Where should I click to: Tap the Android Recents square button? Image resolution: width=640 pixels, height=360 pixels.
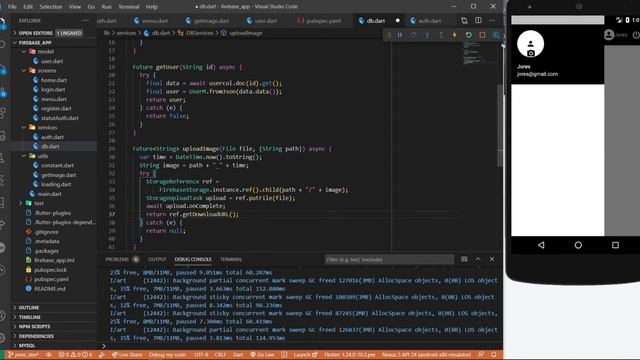point(615,245)
